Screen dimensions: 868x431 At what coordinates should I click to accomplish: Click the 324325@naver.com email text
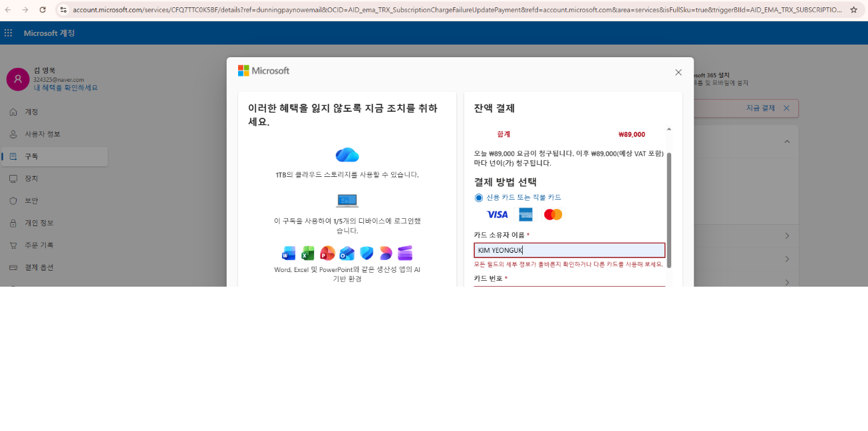click(x=59, y=80)
